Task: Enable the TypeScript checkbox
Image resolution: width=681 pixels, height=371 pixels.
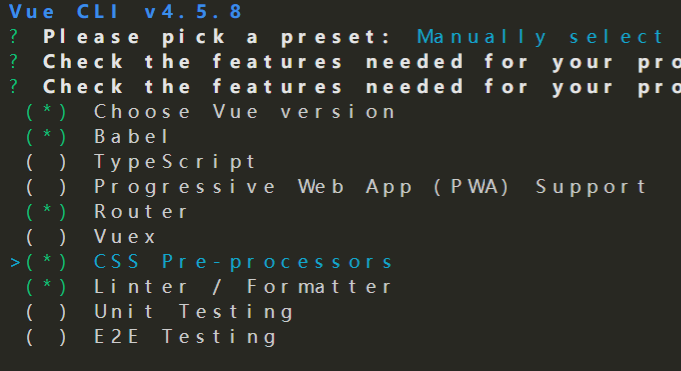Action: click(46, 162)
